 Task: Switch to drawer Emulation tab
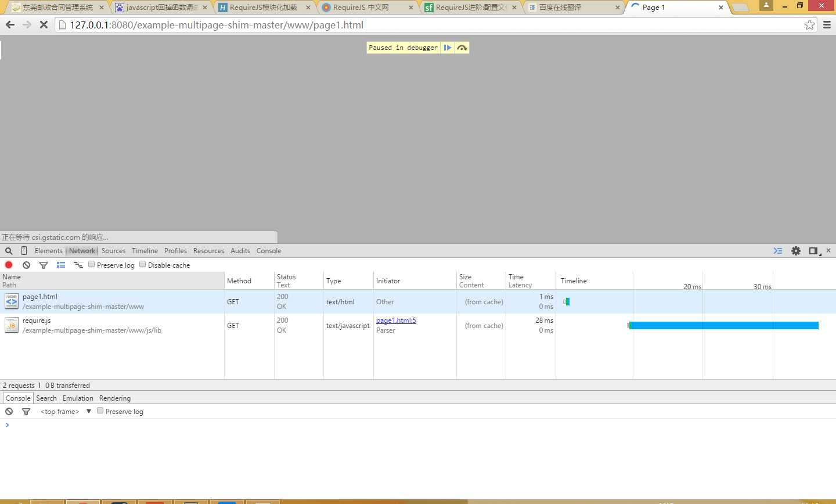[78, 398]
